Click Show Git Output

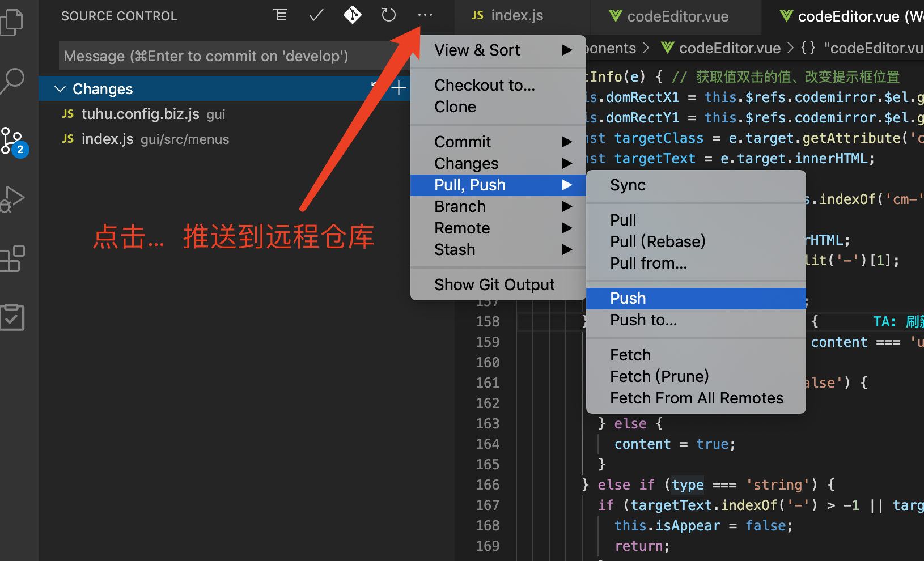tap(494, 284)
